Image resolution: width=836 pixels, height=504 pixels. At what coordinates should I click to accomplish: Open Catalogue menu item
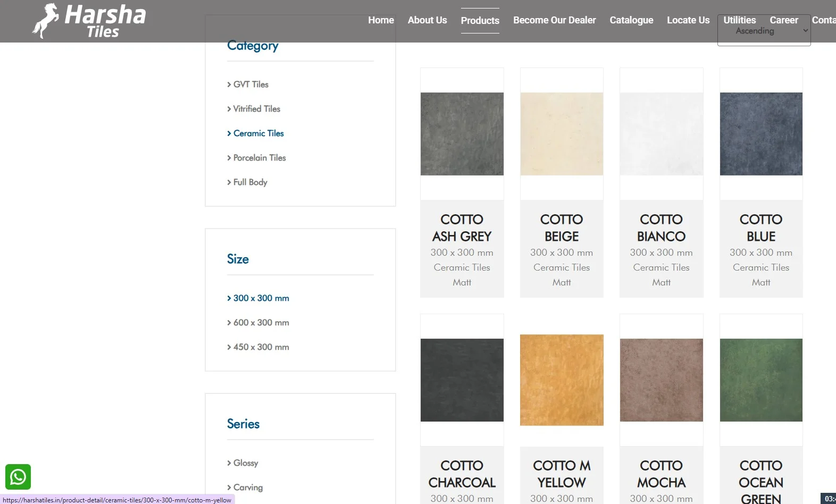coord(631,20)
